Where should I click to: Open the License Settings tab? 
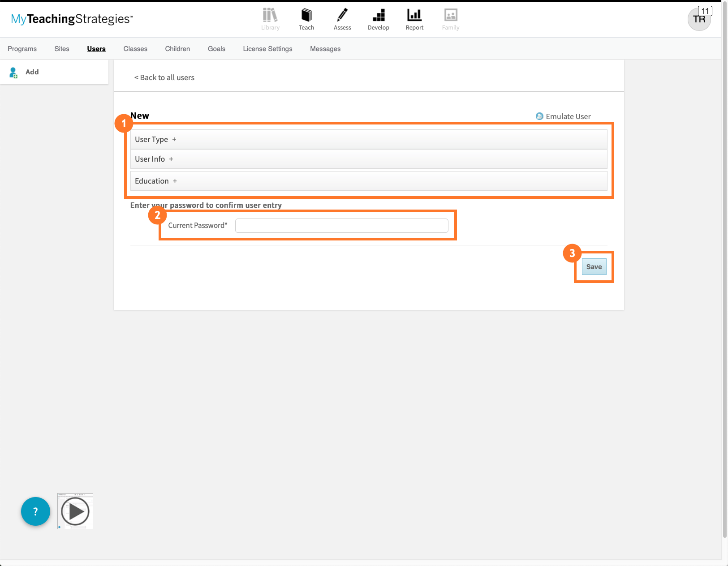[267, 48]
